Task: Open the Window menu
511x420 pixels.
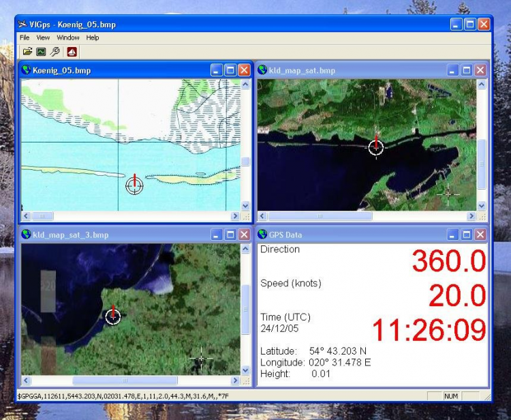Action: coord(67,37)
